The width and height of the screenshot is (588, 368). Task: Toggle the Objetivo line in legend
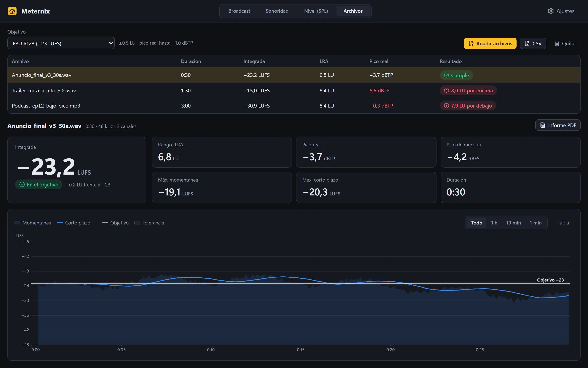point(115,223)
